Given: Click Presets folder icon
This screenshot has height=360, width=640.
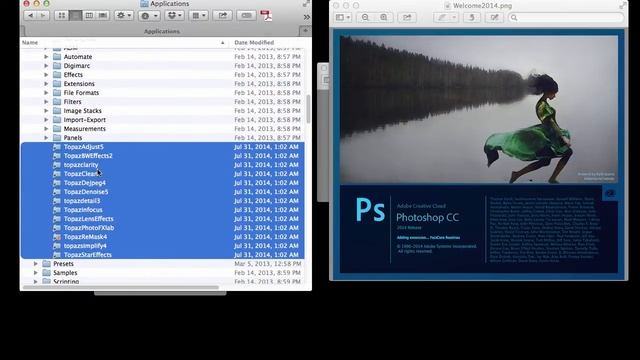Looking at the screenshot, I should pos(47,264).
